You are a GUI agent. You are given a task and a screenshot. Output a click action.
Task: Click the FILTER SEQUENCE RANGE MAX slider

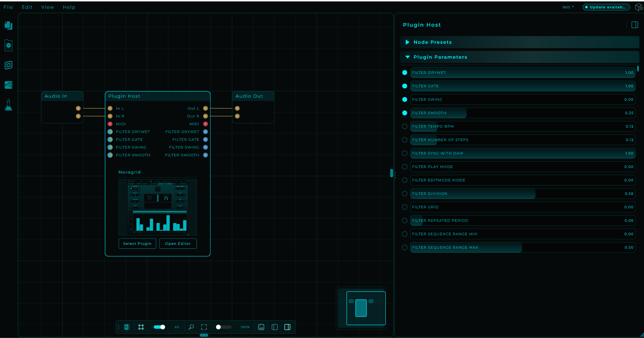pyautogui.click(x=523, y=247)
